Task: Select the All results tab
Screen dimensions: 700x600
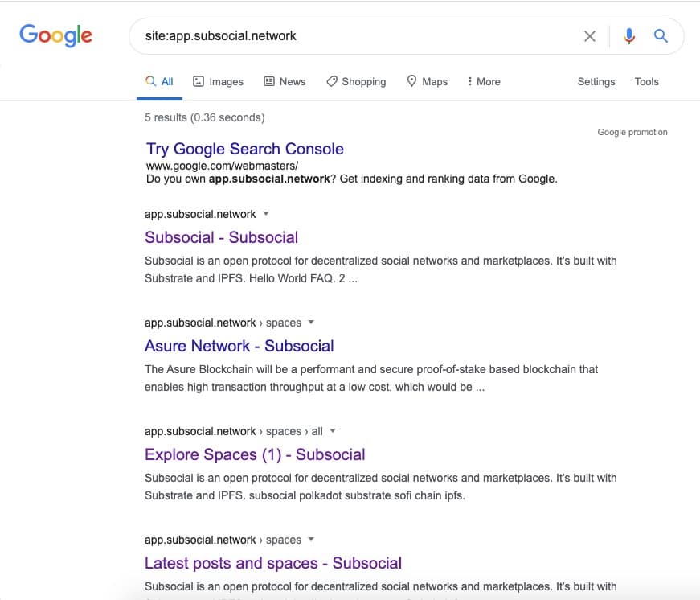Action: (x=159, y=82)
